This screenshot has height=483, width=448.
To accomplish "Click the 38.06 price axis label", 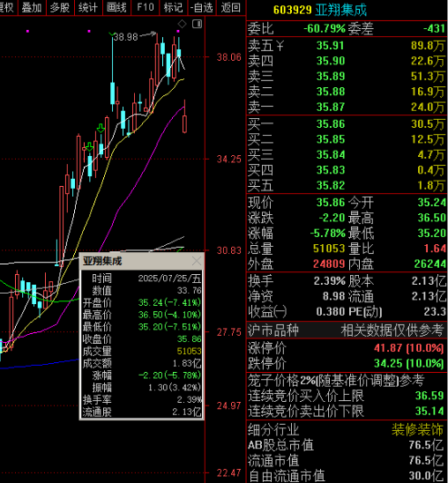I will coord(229,57).
